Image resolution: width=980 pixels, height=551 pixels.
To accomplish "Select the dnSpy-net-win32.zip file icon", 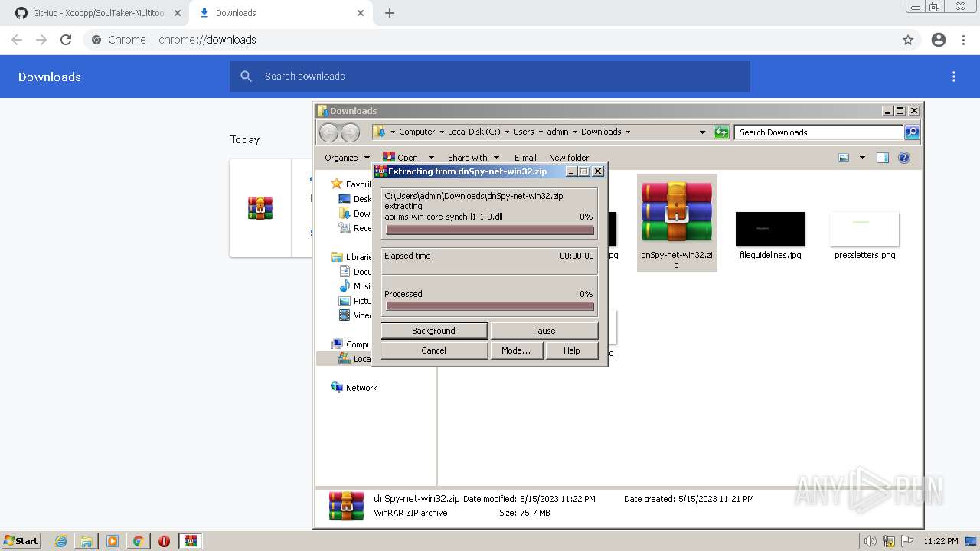I will click(x=677, y=212).
